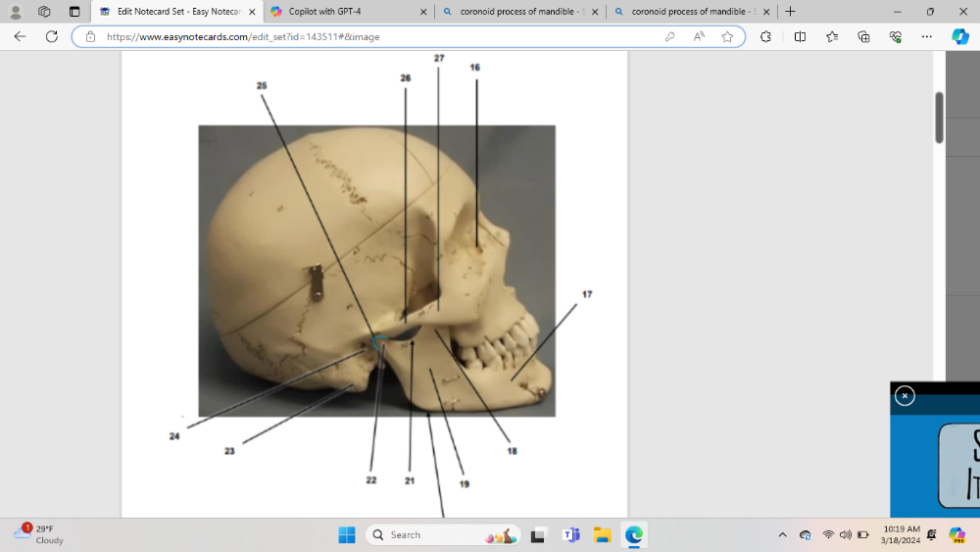Open the Collections icon in toolbar
The height and width of the screenshot is (552, 980).
tap(863, 36)
